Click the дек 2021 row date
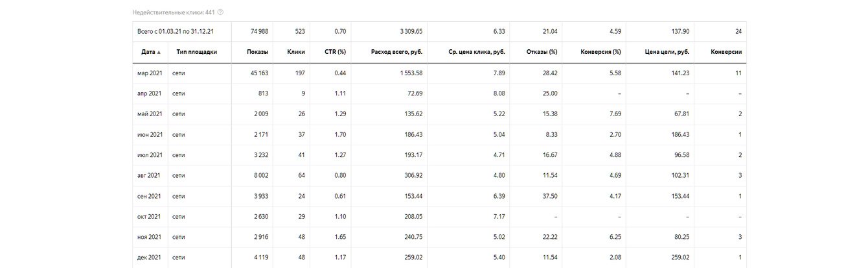 pyautogui.click(x=149, y=257)
